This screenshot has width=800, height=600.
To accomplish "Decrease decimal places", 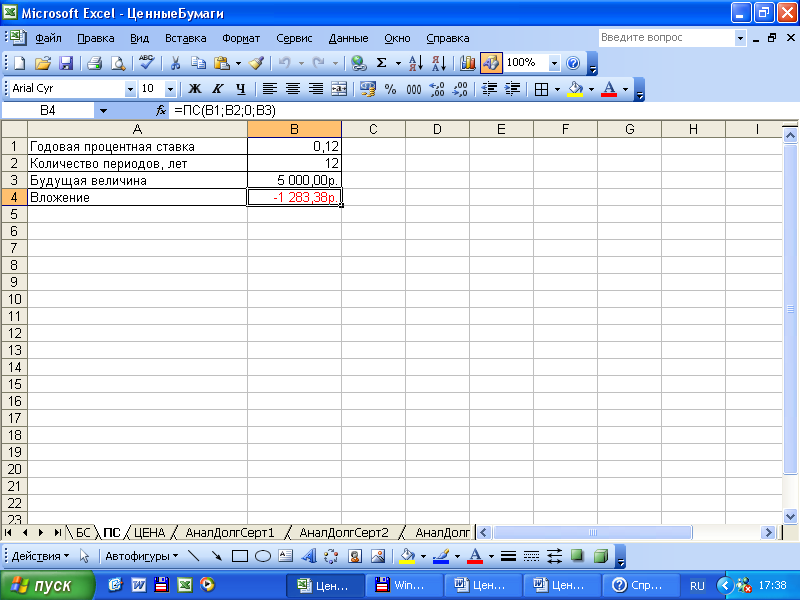I will [x=460, y=89].
